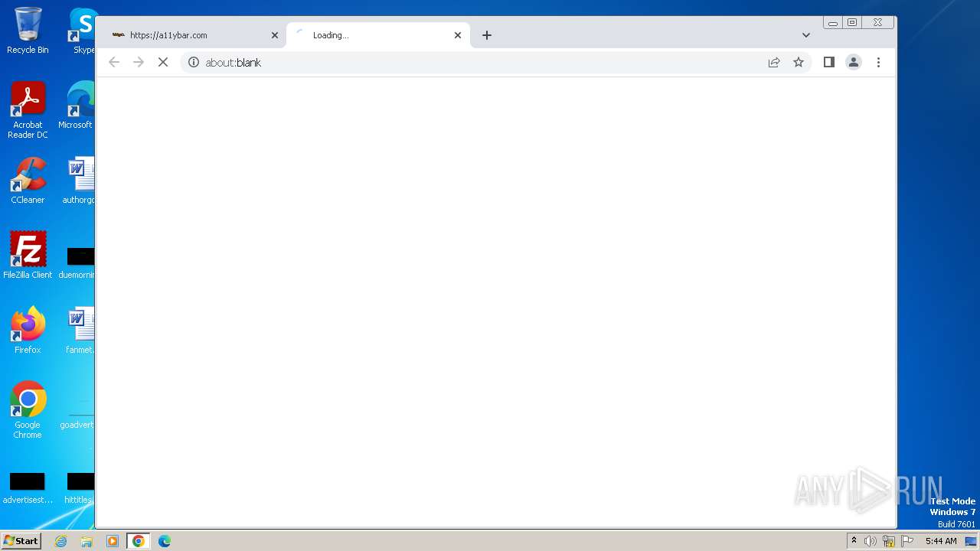The image size is (980, 551).
Task: Open a new tab with plus button
Action: point(487,35)
